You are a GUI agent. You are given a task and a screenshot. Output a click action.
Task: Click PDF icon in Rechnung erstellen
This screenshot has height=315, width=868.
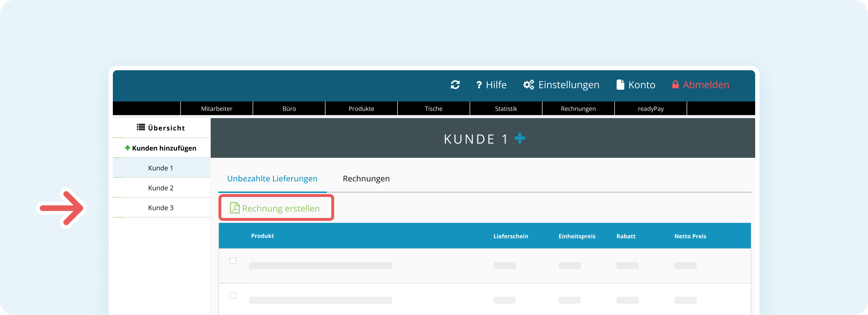pyautogui.click(x=235, y=208)
